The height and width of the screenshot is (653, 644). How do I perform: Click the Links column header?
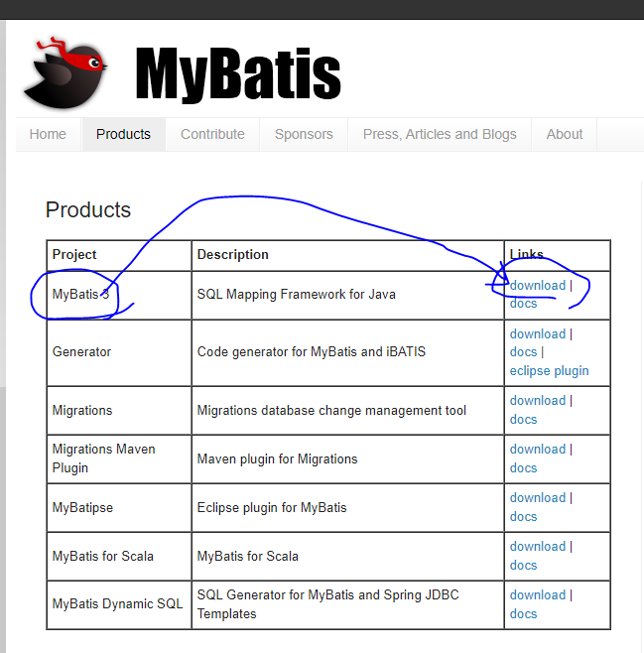tap(557, 255)
